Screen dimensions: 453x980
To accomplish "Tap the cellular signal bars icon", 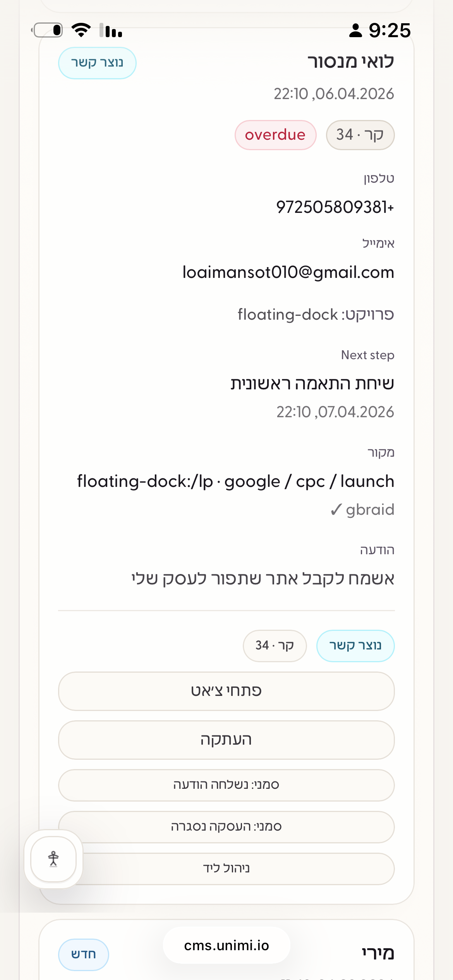I will (x=111, y=30).
